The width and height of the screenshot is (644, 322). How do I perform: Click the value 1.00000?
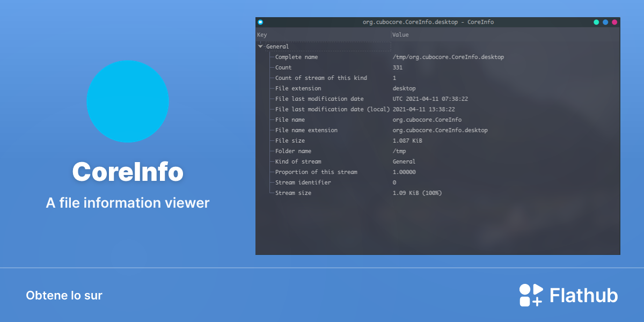[x=404, y=172]
